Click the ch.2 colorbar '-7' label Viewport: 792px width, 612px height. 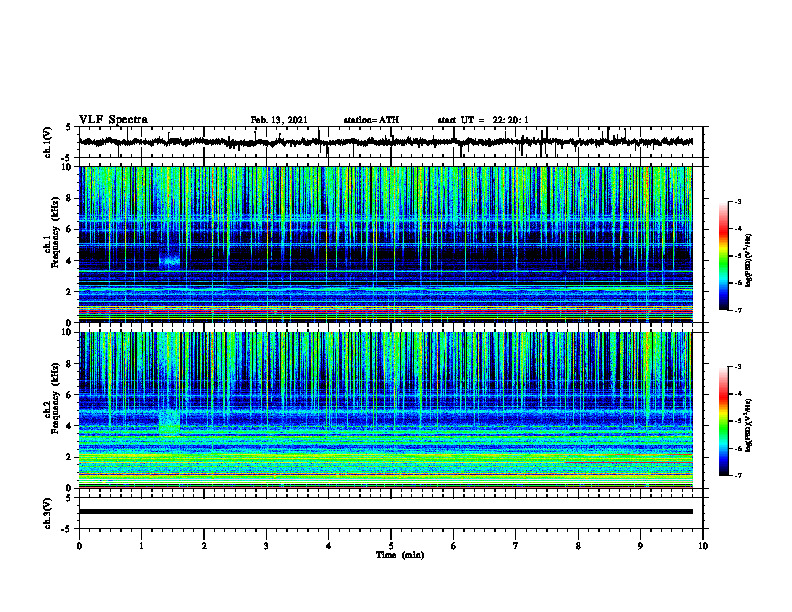tap(738, 475)
